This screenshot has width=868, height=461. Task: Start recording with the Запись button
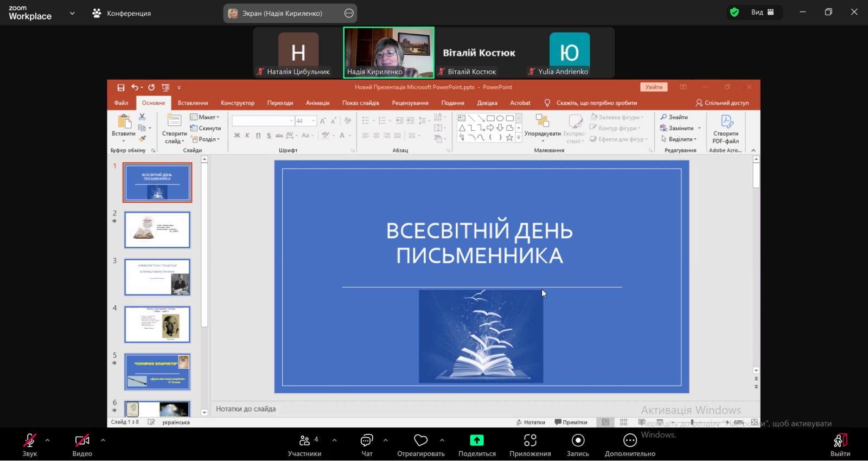pos(578,440)
